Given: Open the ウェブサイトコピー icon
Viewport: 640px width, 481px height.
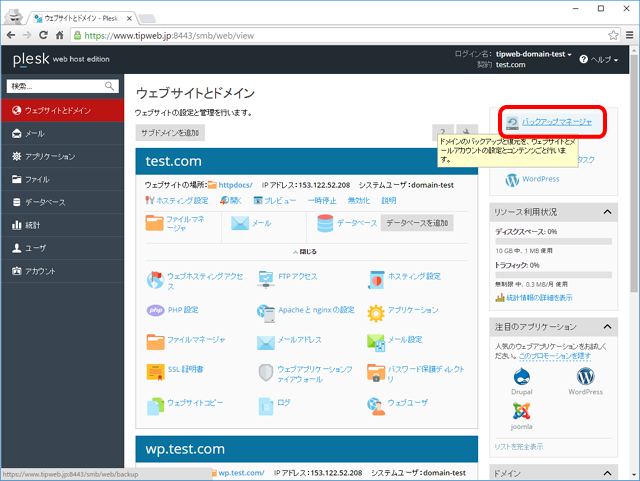Looking at the screenshot, I should [156, 406].
